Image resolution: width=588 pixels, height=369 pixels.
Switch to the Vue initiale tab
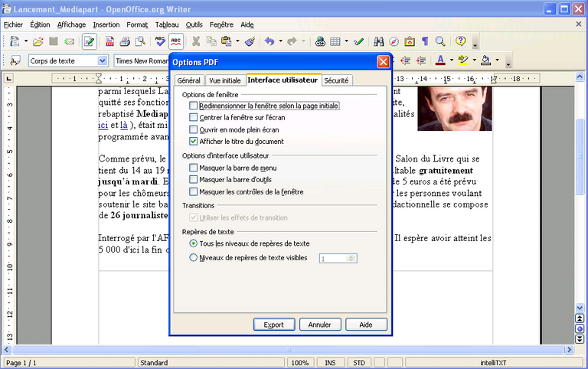[224, 80]
